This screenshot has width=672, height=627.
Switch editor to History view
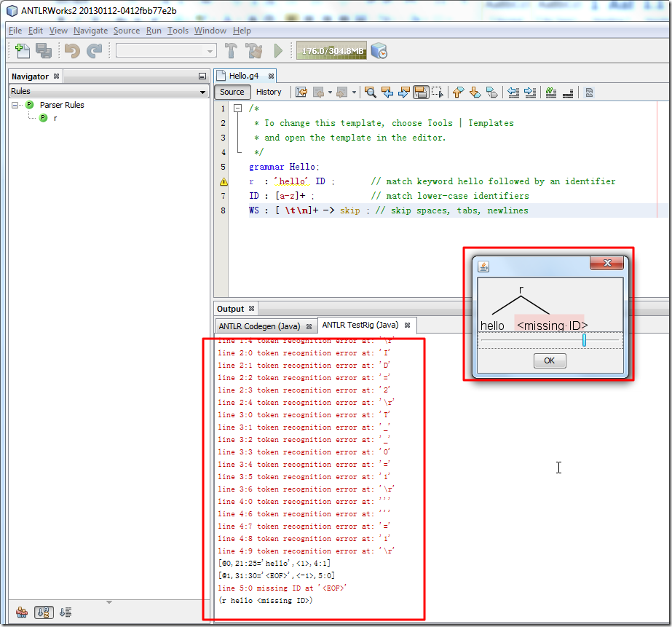coord(269,92)
